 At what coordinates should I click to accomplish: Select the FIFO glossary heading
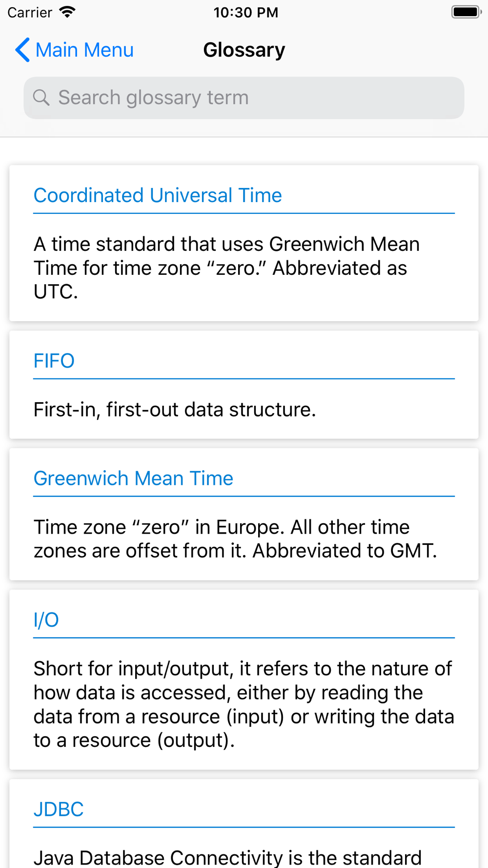54,361
